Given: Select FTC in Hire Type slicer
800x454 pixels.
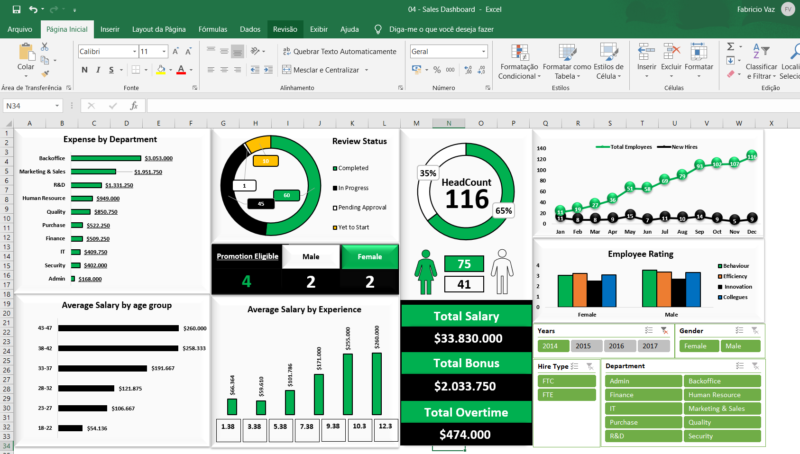Looking at the screenshot, I should [566, 381].
